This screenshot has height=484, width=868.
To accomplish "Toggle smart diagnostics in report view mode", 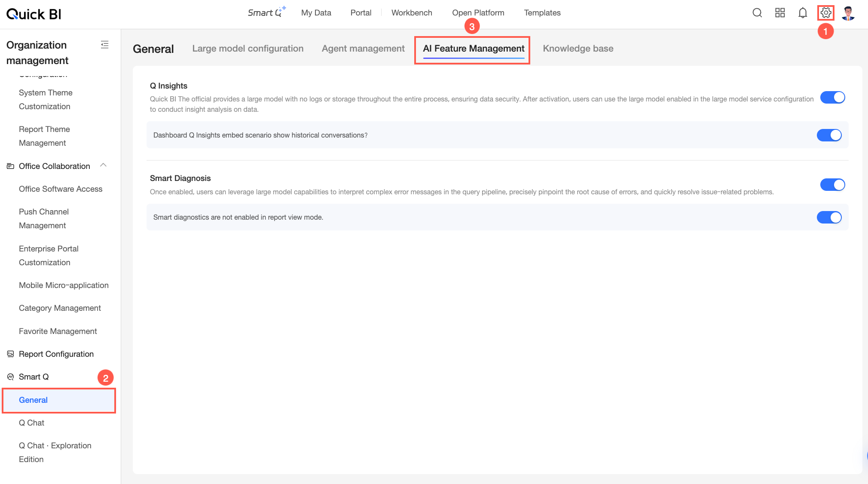I will [829, 217].
